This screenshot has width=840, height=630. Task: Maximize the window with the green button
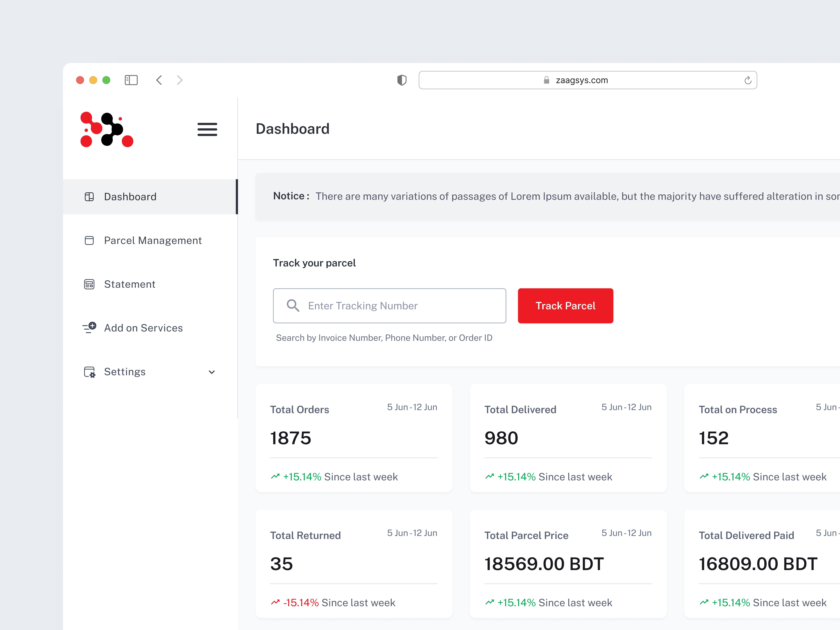tap(106, 80)
